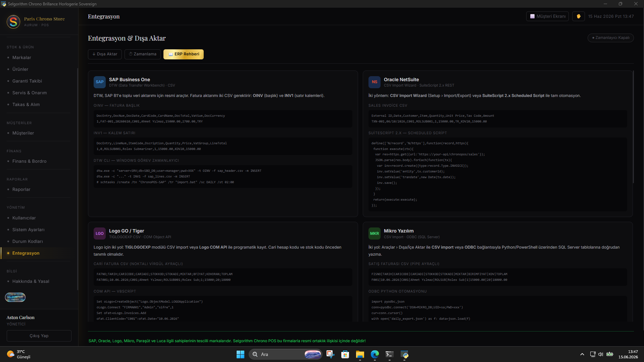Click the Logo GO LGO badge icon
Image resolution: width=644 pixels, height=362 pixels.
100,234
